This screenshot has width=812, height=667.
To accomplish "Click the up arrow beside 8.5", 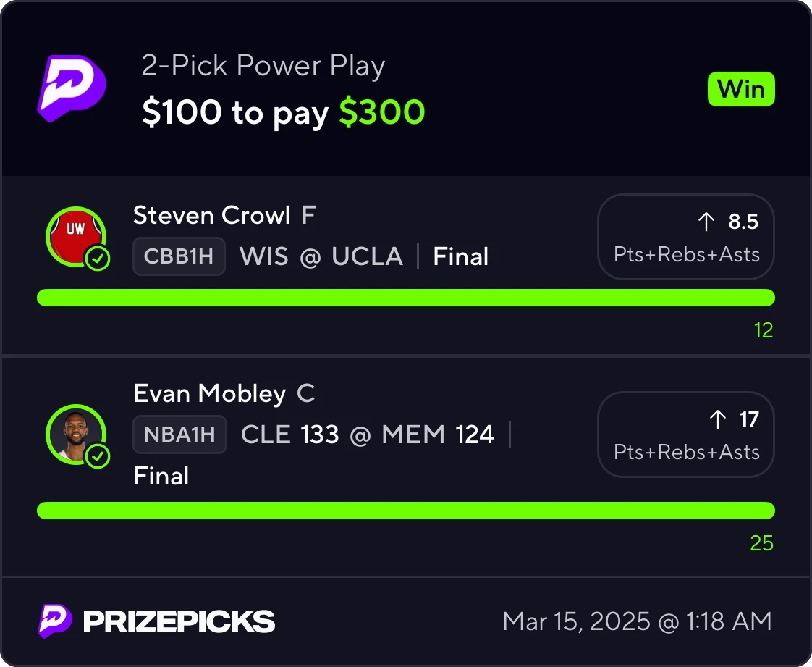I will tap(706, 222).
